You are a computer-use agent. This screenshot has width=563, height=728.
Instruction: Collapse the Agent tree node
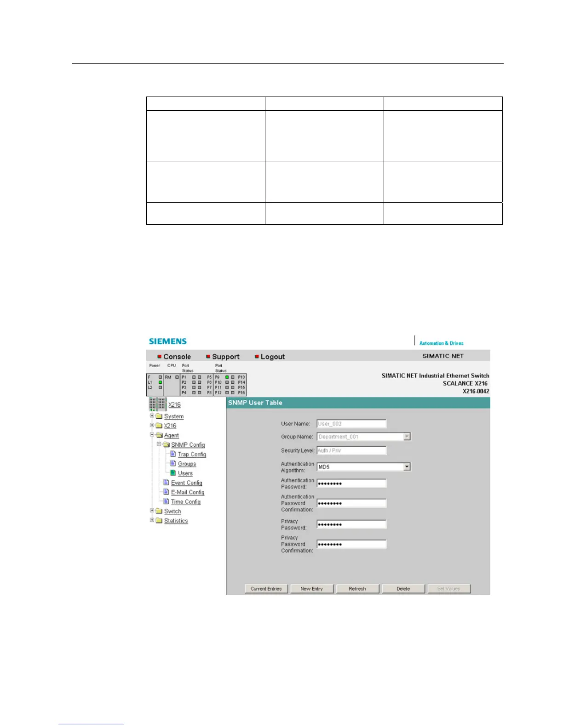tap(152, 434)
